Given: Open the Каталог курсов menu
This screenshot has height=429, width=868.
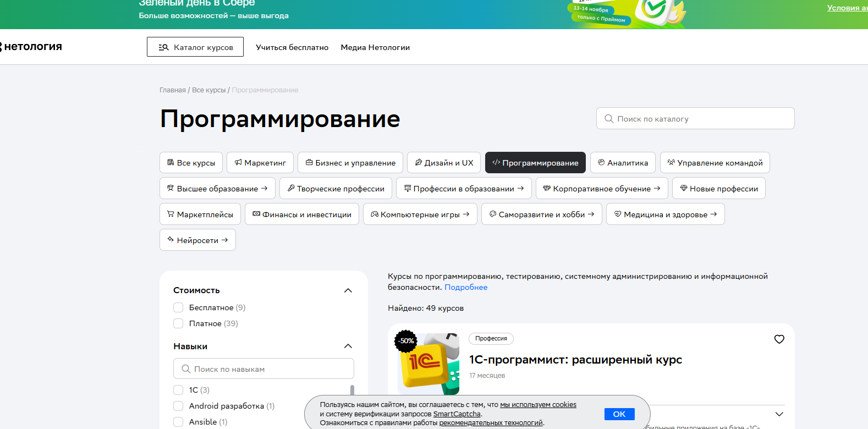Looking at the screenshot, I should pyautogui.click(x=195, y=47).
